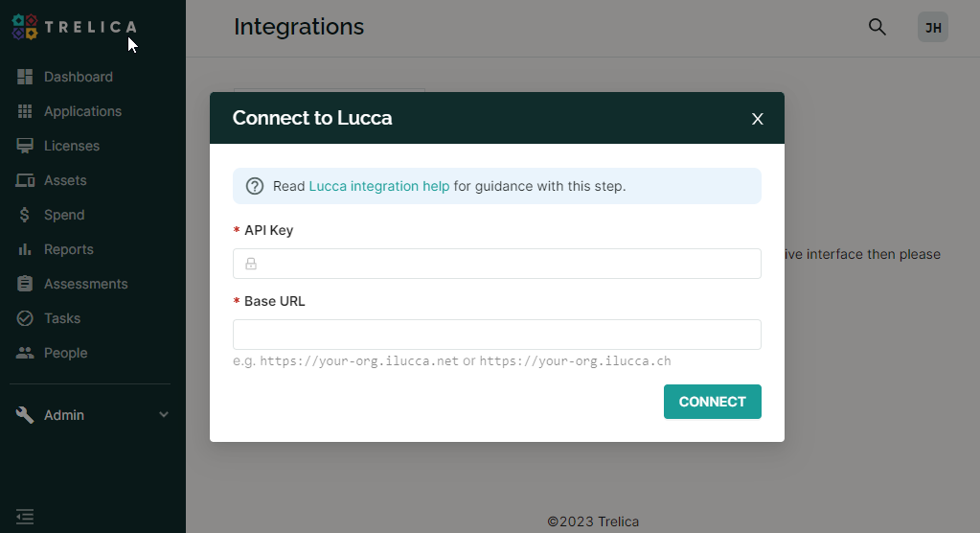
Task: Expand the Admin menu chevron
Action: [x=164, y=415]
